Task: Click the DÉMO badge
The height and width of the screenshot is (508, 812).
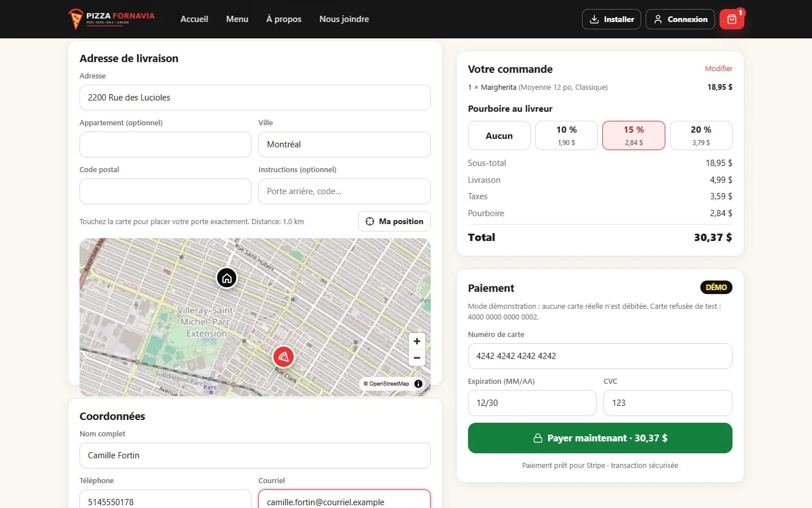Action: [x=716, y=287]
